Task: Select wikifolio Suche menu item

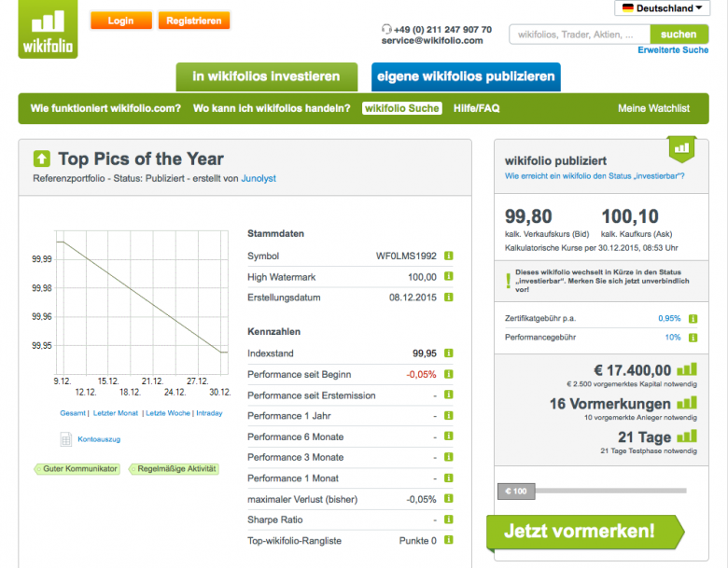Action: [x=401, y=108]
